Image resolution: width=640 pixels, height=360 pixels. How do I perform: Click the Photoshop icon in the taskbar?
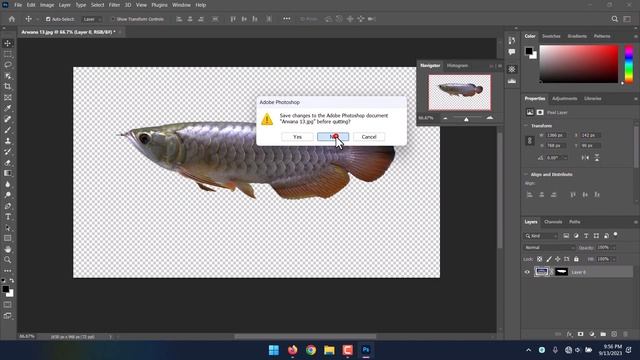click(366, 350)
